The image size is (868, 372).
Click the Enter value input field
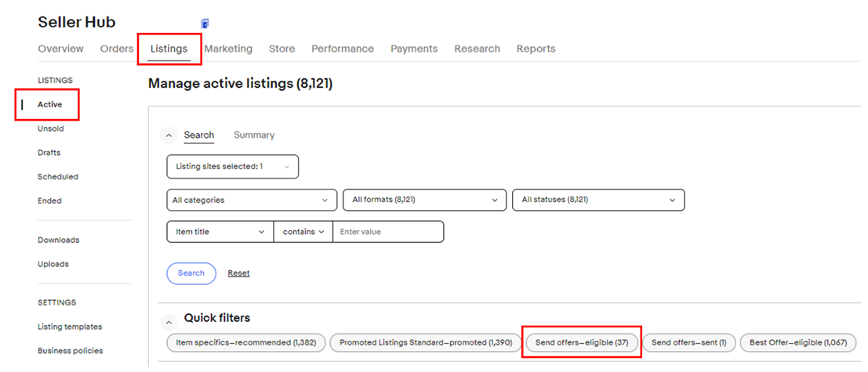388,232
